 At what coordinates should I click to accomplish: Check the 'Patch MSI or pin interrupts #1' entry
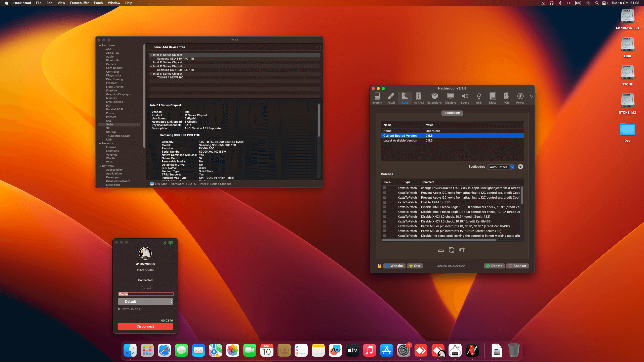[x=384, y=226]
